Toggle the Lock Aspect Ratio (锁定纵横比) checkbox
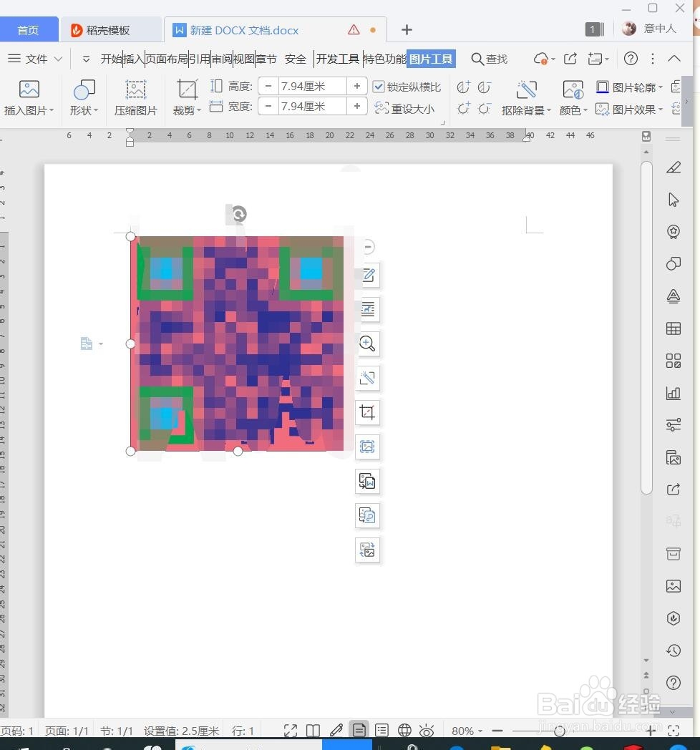This screenshot has width=700, height=750. (x=379, y=87)
